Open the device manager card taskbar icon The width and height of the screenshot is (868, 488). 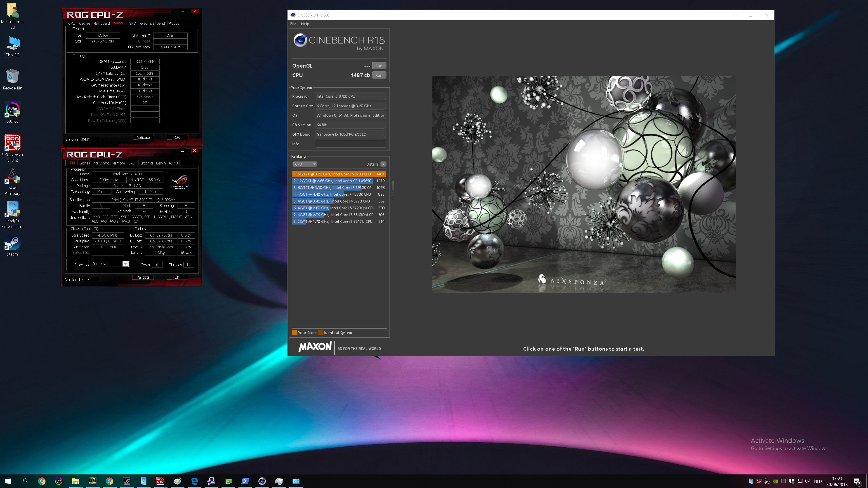(228, 481)
